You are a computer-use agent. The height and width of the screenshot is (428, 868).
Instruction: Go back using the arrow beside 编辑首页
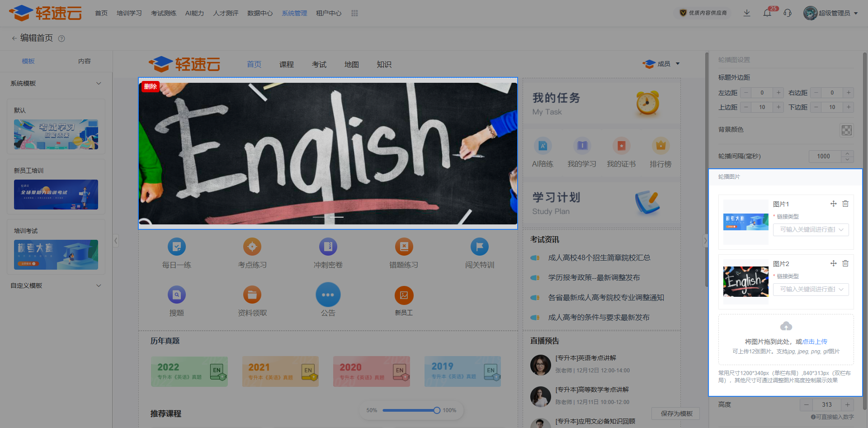14,38
